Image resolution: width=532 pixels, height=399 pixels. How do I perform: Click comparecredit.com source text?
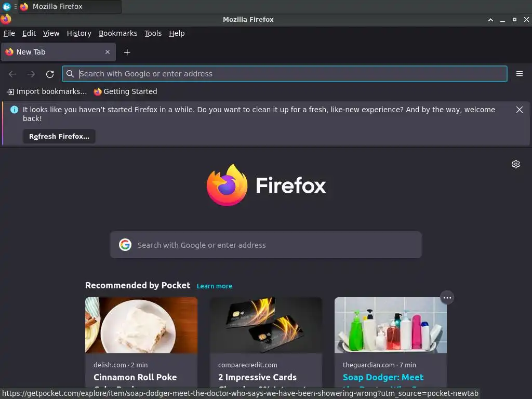pyautogui.click(x=248, y=365)
